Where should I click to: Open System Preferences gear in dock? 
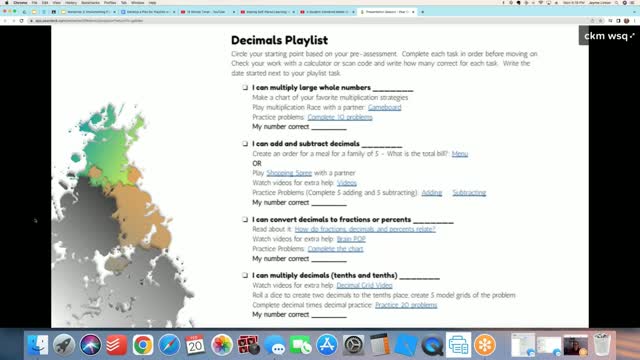coord(353,345)
